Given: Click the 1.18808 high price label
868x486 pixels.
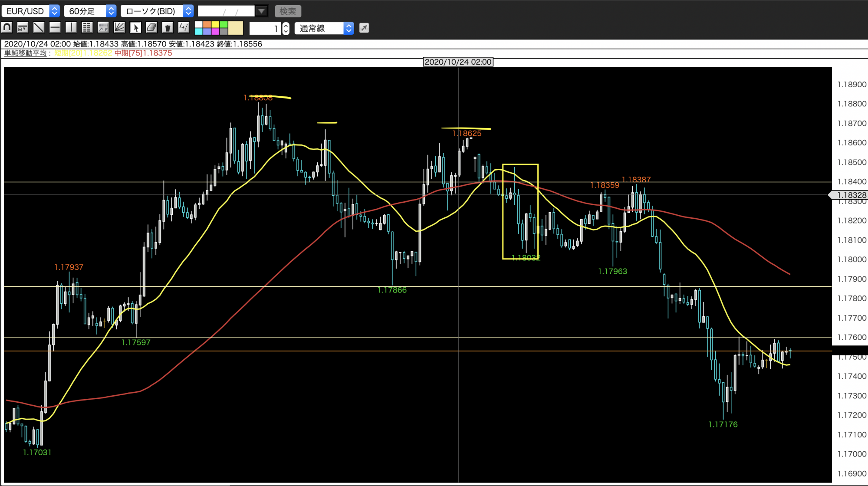Looking at the screenshot, I should tap(258, 98).
